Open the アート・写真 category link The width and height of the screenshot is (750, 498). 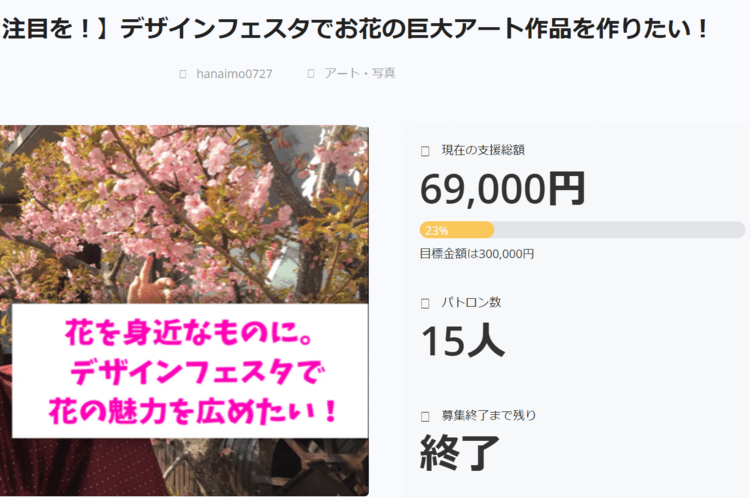click(x=360, y=73)
